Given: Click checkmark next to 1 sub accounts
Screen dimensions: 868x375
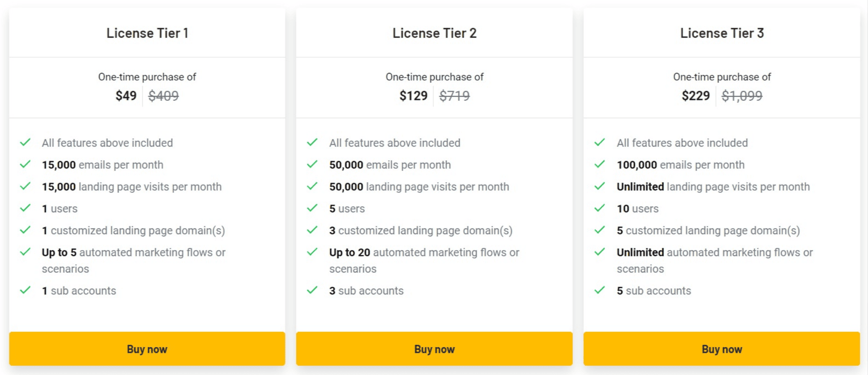Looking at the screenshot, I should 25,290.
